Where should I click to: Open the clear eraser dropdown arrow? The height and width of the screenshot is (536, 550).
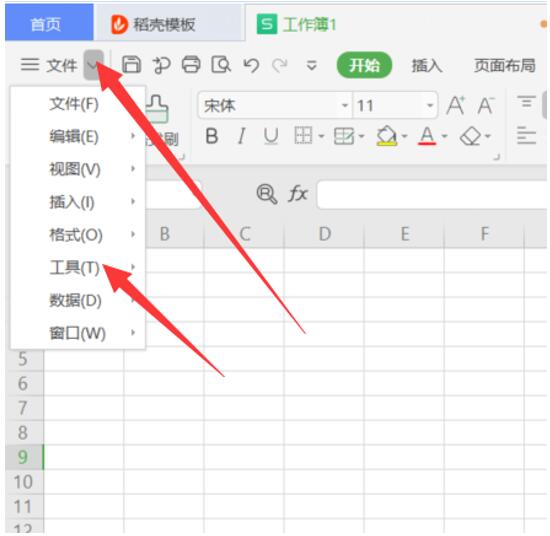pyautogui.click(x=488, y=136)
